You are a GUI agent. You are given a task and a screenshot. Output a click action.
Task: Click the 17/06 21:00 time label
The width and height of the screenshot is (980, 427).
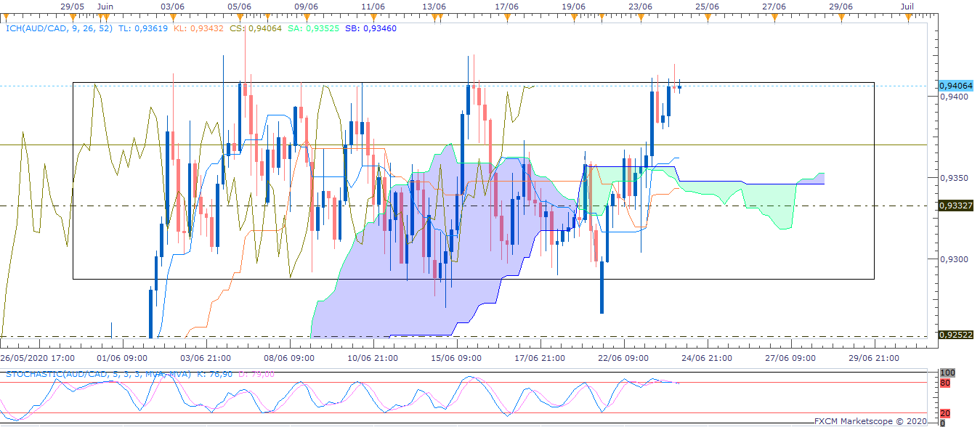click(x=540, y=357)
